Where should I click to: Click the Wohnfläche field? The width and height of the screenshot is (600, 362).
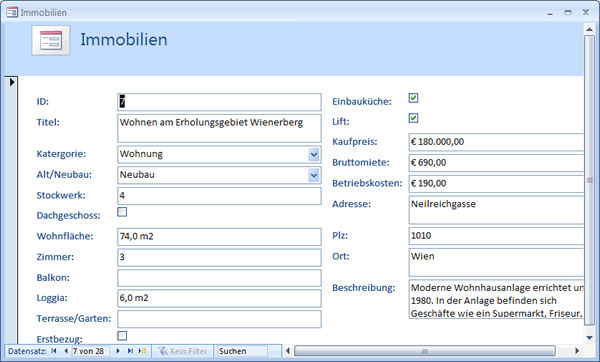[x=219, y=237]
